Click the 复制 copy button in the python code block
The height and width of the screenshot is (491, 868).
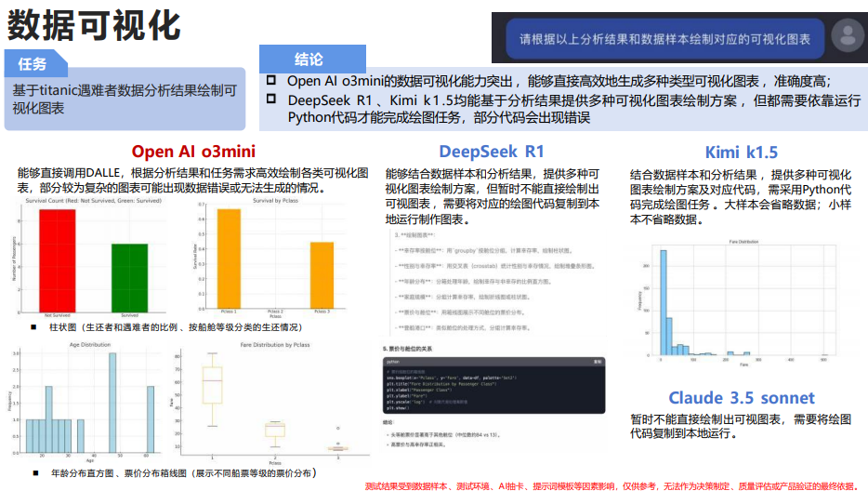(x=598, y=362)
